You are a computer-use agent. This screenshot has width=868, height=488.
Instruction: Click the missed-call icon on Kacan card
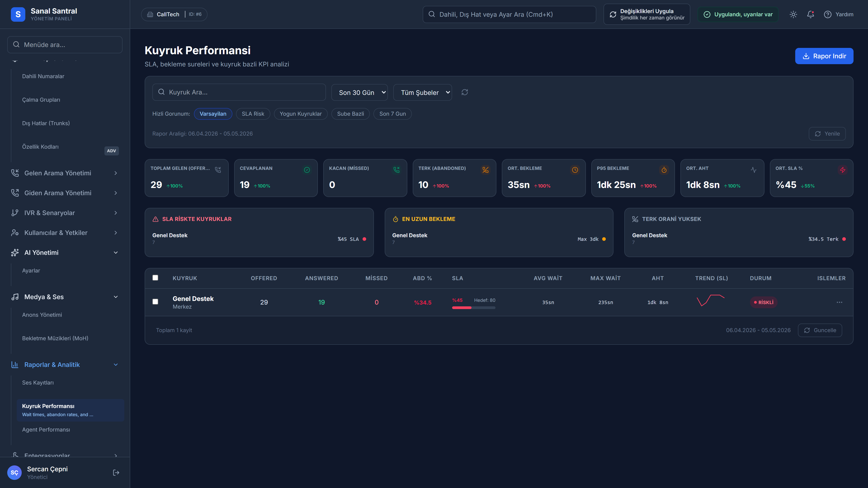tap(396, 170)
